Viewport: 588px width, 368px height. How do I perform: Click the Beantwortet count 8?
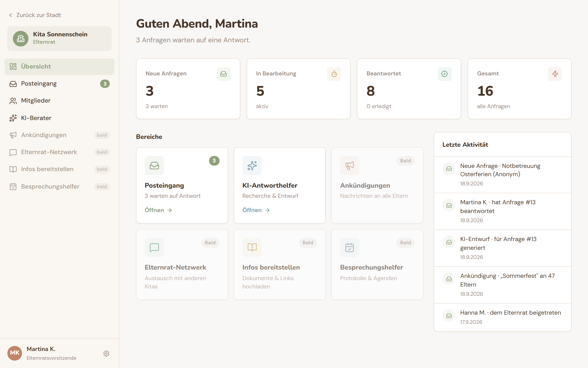coord(370,91)
